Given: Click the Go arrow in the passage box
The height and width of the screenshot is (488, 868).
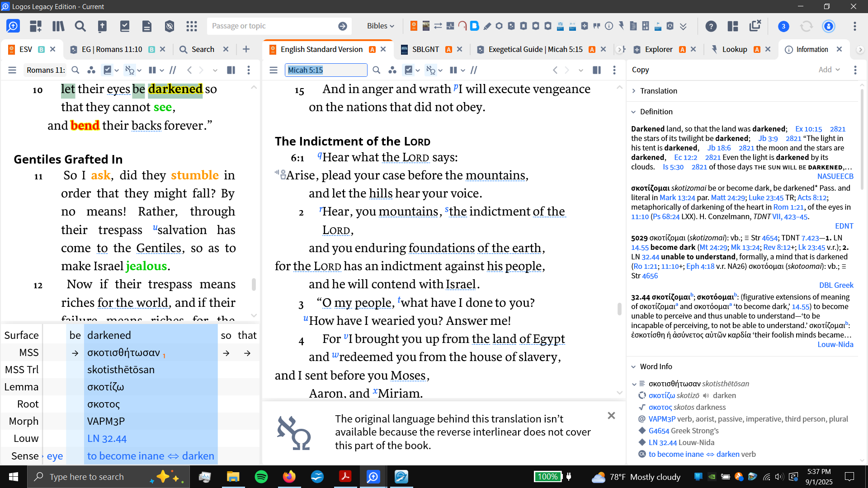Looking at the screenshot, I should 343,26.
